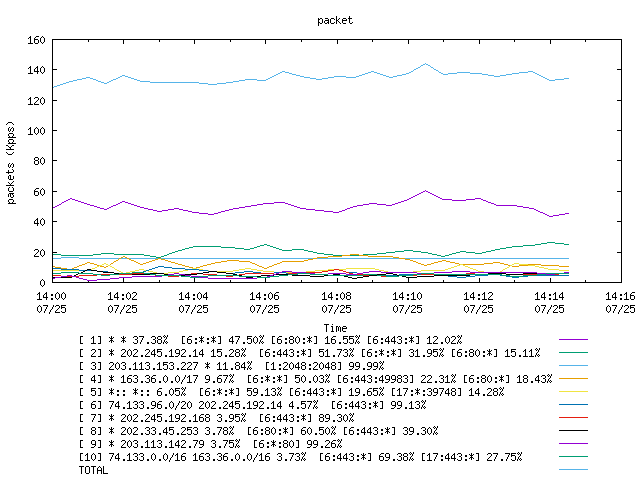640x480 pixels.
Task: Select the y-axis tick label 80
Action: 39,161
